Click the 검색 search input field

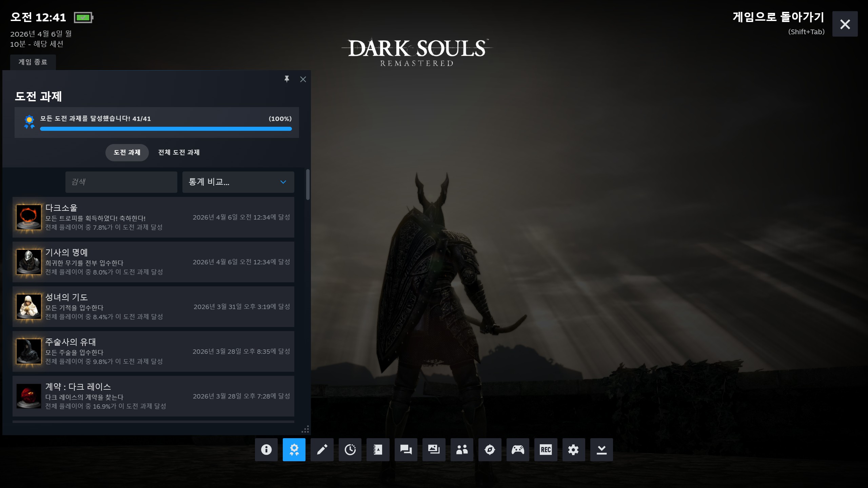[121, 182]
